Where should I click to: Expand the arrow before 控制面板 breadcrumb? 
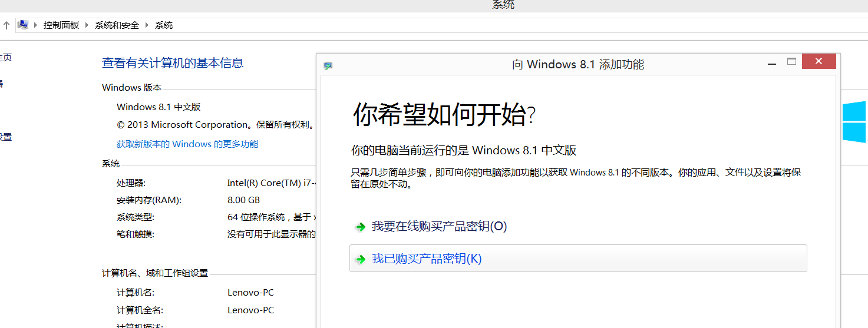36,25
